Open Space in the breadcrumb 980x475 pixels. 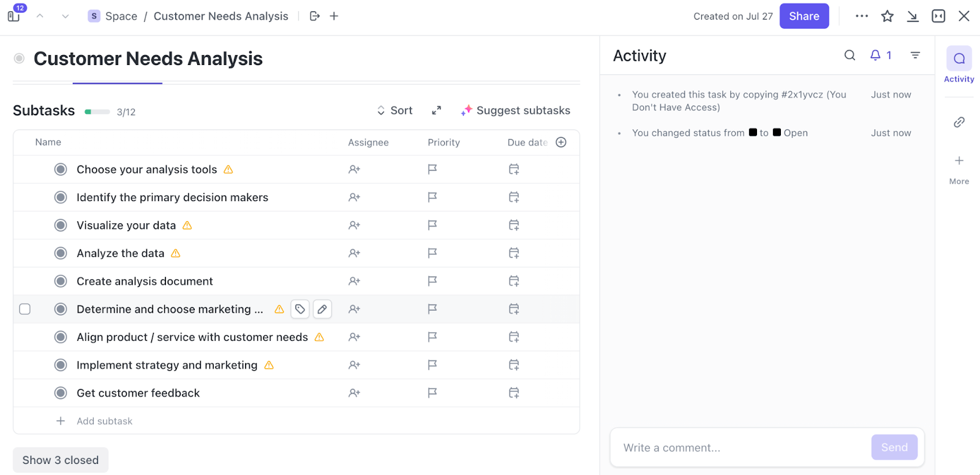tap(113, 16)
